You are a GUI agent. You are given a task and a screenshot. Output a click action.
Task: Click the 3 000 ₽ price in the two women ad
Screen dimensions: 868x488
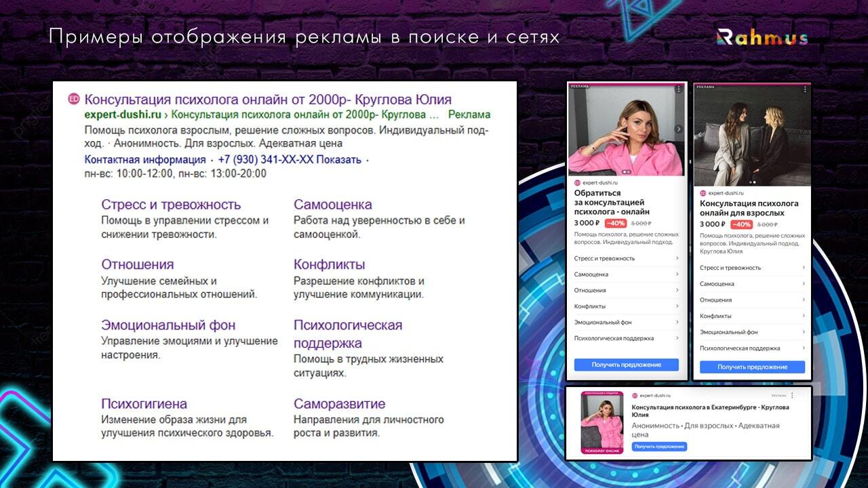[713, 224]
